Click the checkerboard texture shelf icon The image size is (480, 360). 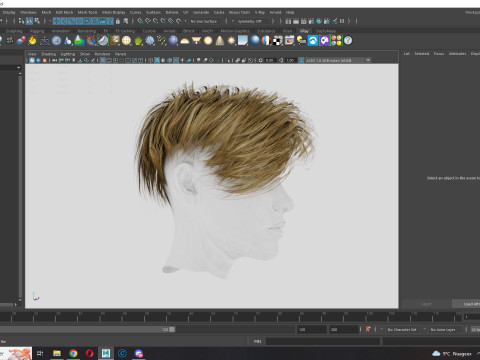tap(277, 41)
